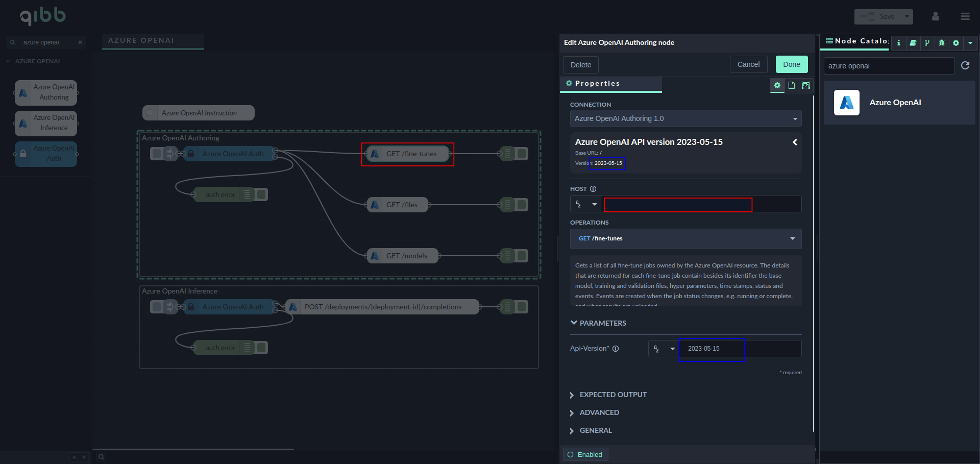The image size is (980, 464).
Task: Open the info tab icon in sidebar
Action: (898, 43)
